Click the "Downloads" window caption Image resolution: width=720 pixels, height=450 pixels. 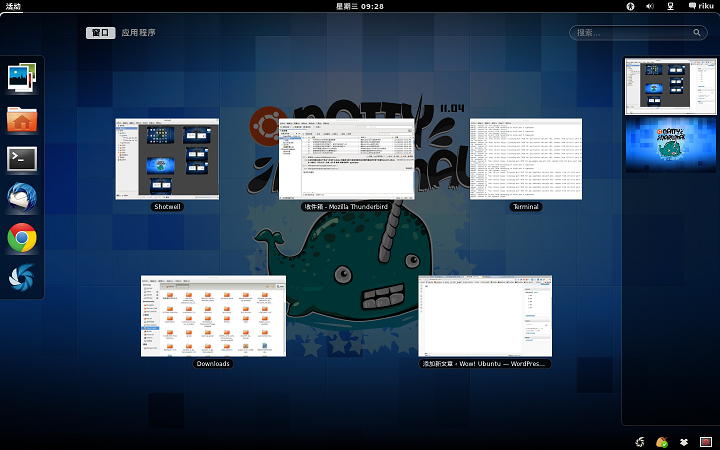(x=213, y=364)
